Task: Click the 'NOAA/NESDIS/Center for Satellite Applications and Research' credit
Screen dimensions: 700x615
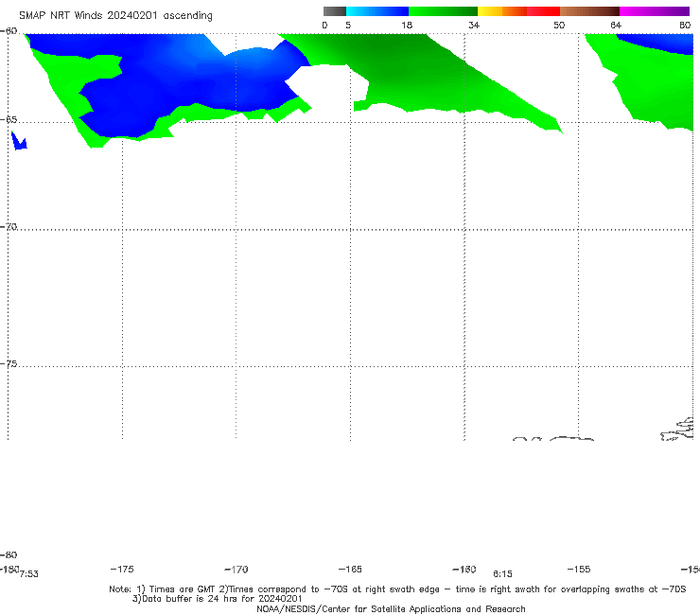Action: tap(391, 608)
